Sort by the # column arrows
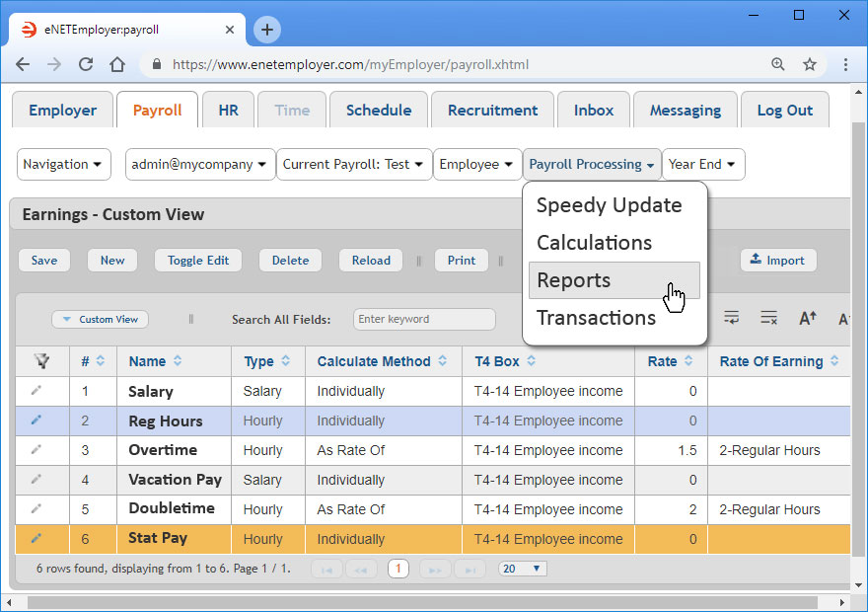Screen dimensions: 868x612 point(101,361)
